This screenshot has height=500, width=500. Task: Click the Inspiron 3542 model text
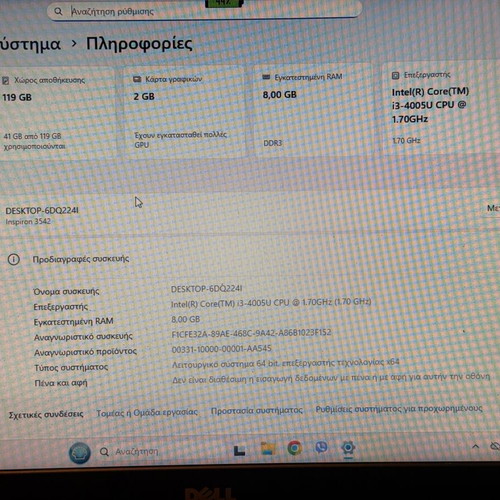point(28,221)
